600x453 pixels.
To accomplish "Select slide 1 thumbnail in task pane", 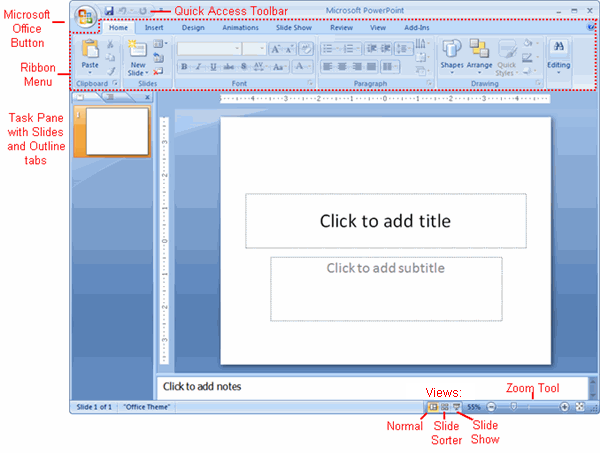I will pos(117,132).
